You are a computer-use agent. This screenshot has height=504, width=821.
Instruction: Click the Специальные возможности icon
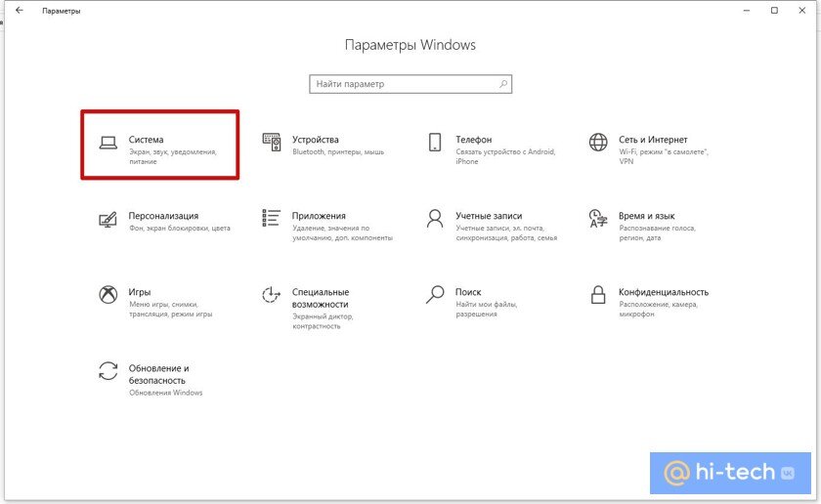(272, 295)
